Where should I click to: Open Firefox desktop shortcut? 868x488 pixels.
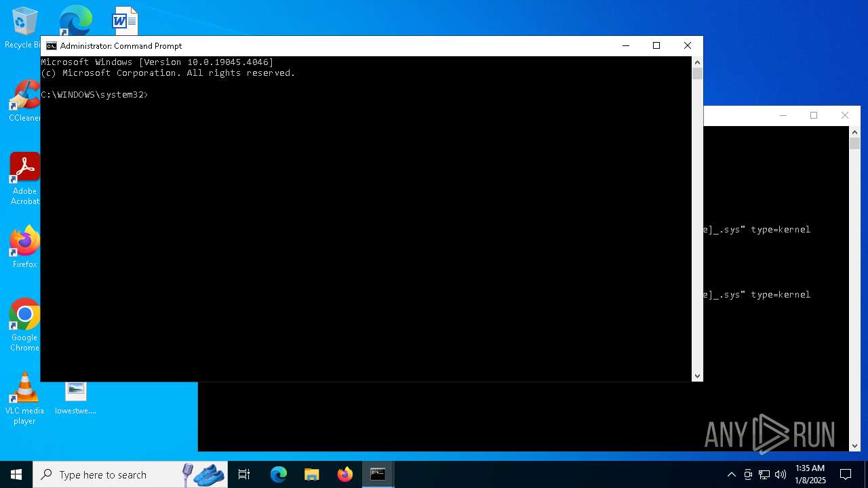[24, 247]
